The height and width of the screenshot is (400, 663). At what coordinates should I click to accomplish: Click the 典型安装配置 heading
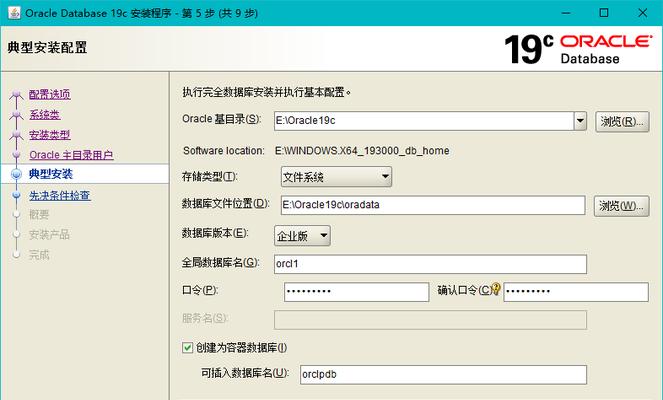tap(47, 47)
